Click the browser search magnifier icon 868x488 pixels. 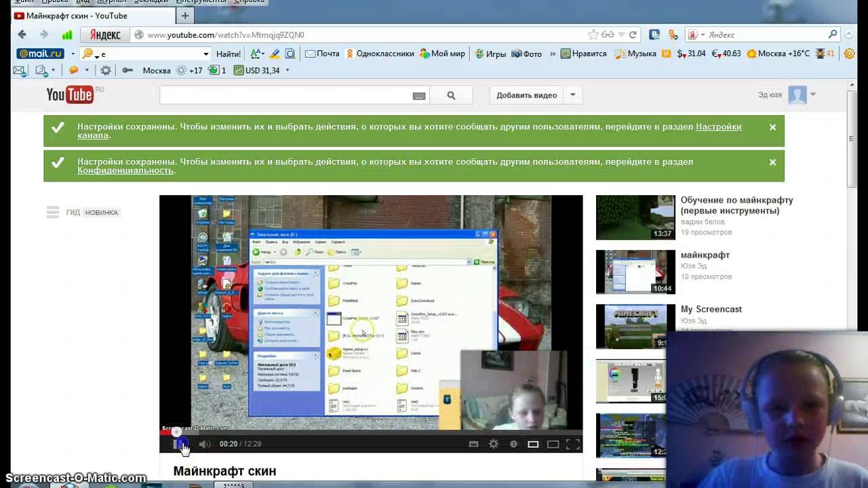[833, 35]
